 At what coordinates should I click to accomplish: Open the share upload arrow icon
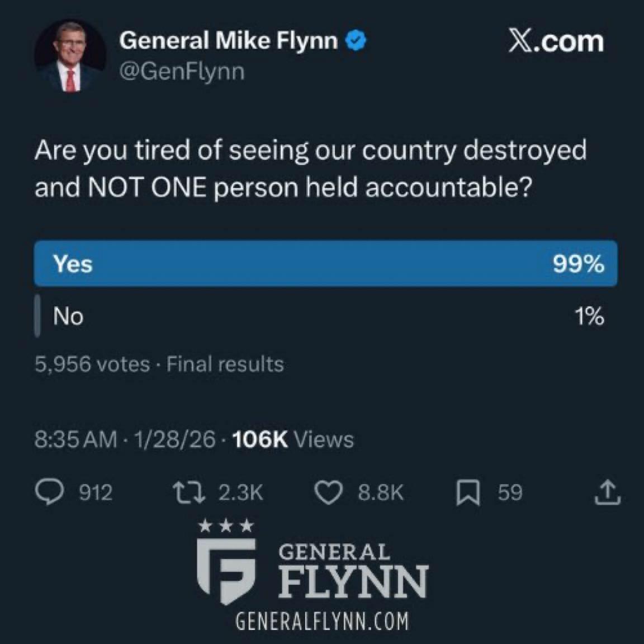coord(608,493)
